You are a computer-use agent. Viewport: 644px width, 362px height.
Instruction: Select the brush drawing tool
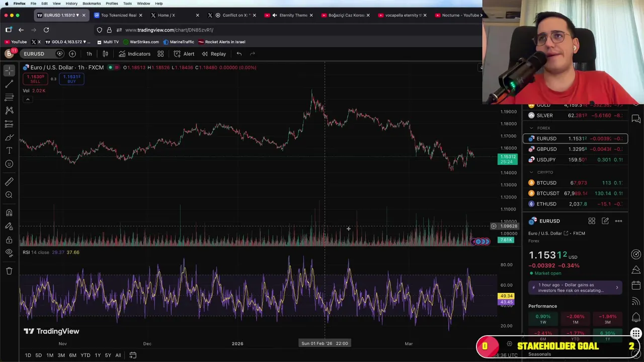point(9,137)
